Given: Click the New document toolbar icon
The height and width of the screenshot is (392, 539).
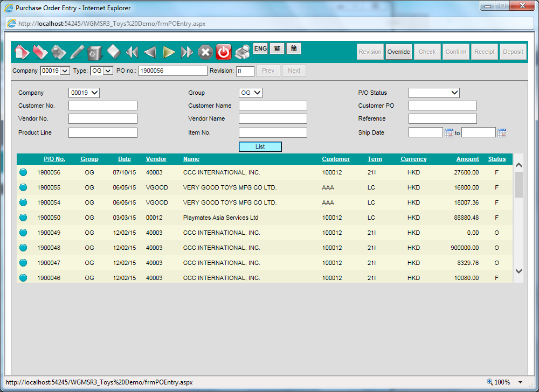Looking at the screenshot, I should pos(22,52).
